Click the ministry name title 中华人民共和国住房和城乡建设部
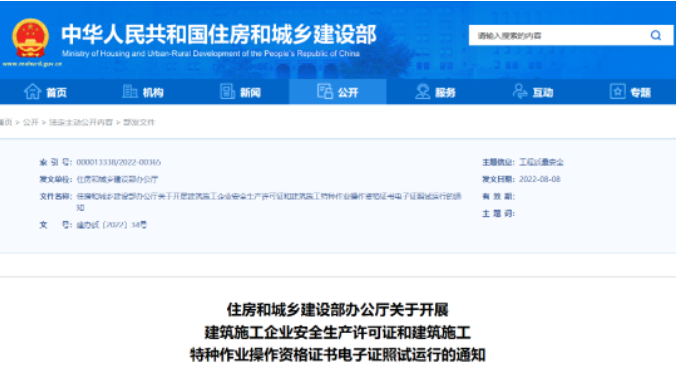Viewport: 676px width, 376px height. [x=219, y=34]
